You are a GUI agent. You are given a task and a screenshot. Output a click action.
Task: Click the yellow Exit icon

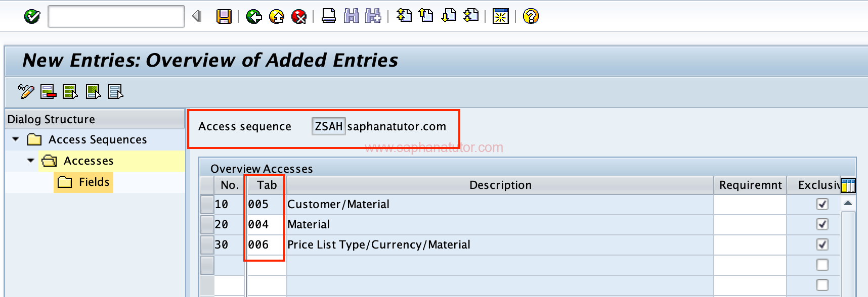point(277,17)
